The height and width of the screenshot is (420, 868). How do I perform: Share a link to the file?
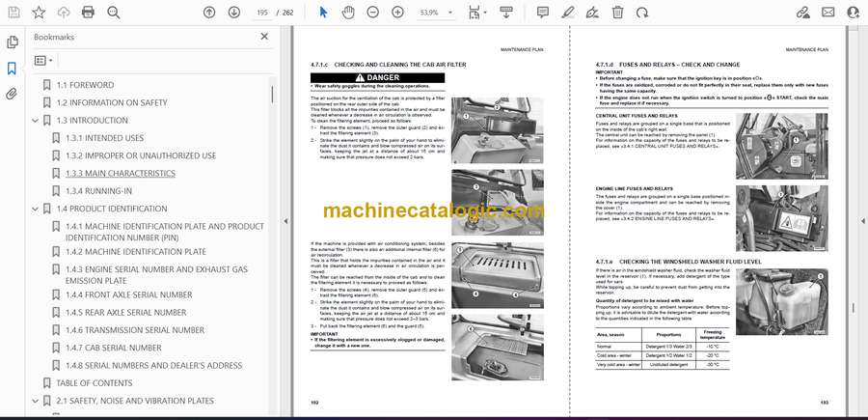pos(802,13)
